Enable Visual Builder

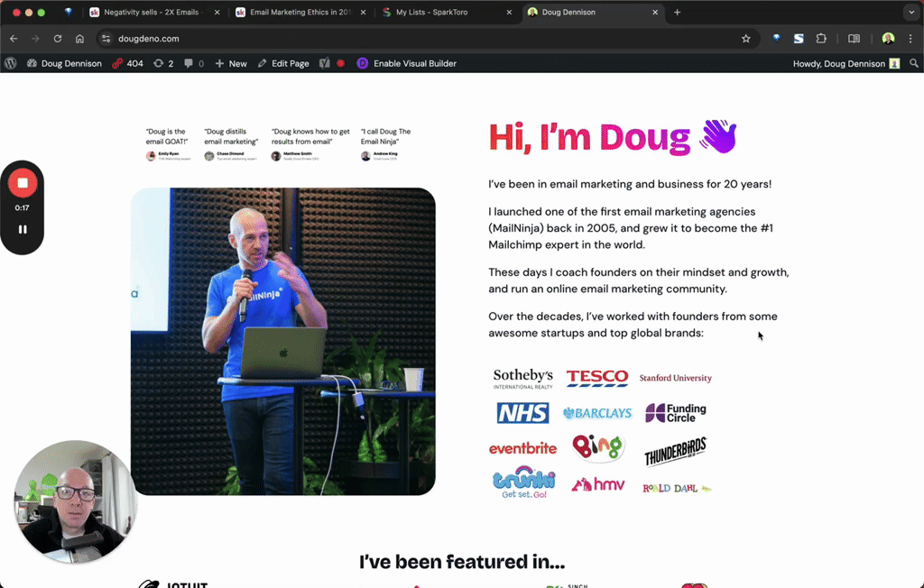pyautogui.click(x=407, y=63)
